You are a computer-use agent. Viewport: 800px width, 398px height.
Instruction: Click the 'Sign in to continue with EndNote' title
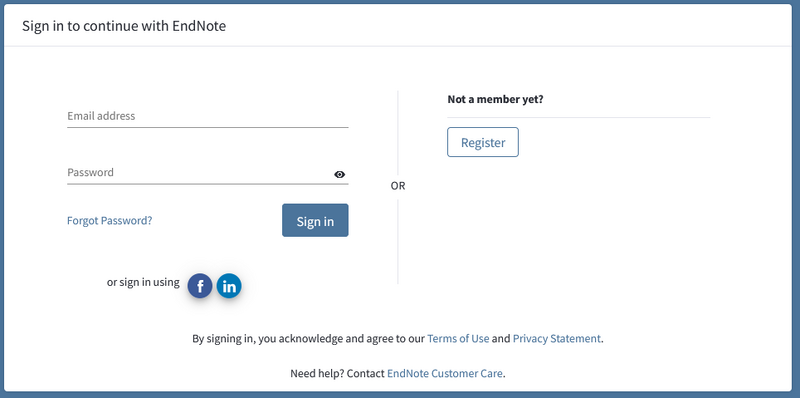[x=124, y=26]
